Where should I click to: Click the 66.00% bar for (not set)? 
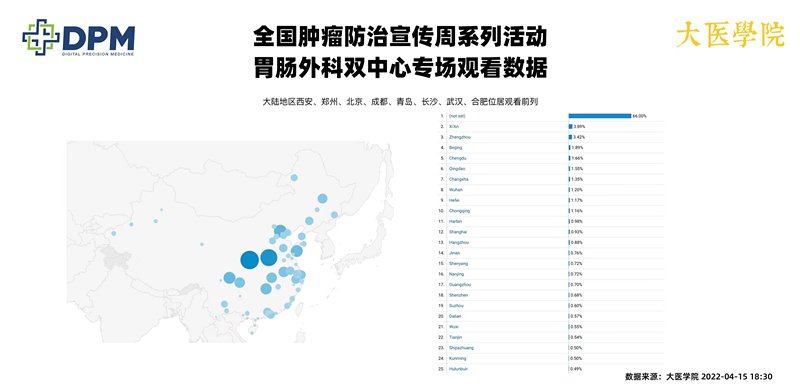600,116
